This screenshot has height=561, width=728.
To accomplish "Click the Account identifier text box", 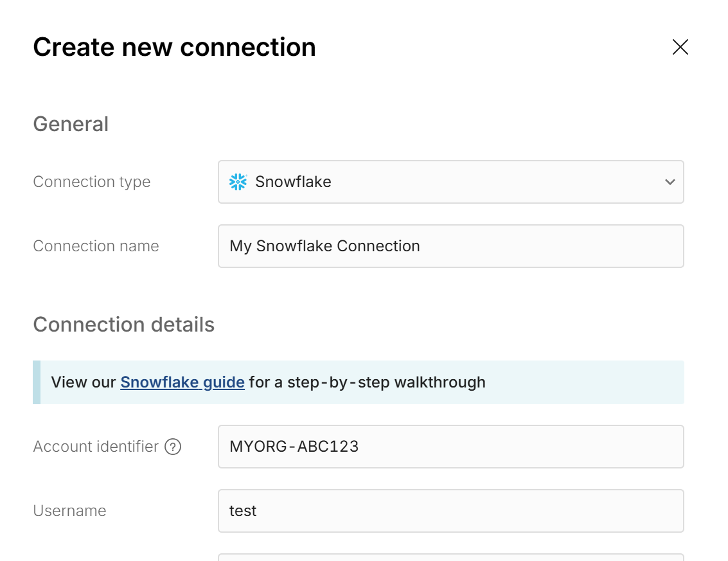I will [450, 446].
